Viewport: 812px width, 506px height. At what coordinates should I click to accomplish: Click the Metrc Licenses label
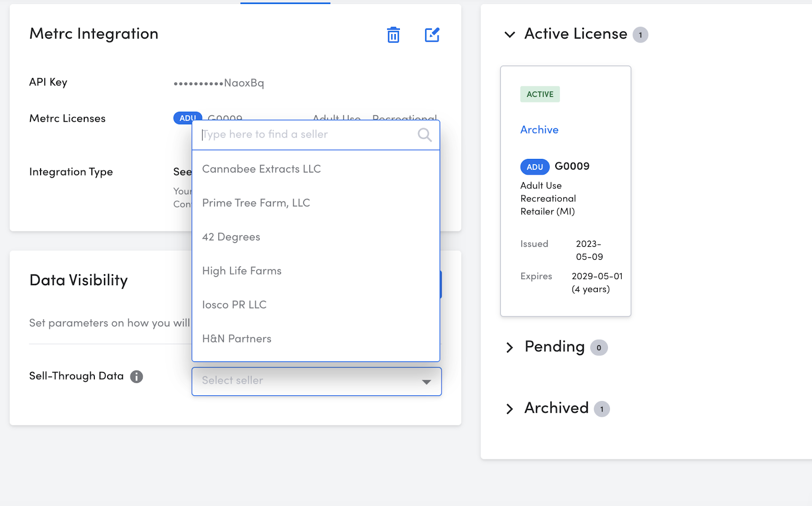[67, 119]
